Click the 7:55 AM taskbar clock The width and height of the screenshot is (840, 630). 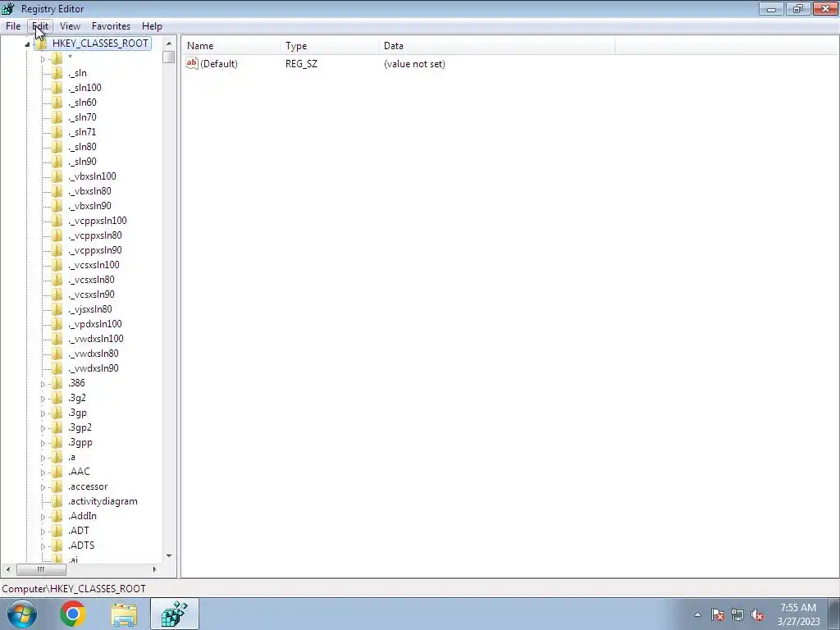(798, 614)
